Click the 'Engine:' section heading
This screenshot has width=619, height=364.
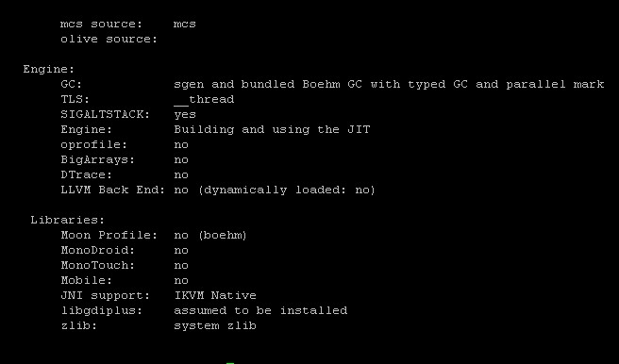(x=49, y=70)
